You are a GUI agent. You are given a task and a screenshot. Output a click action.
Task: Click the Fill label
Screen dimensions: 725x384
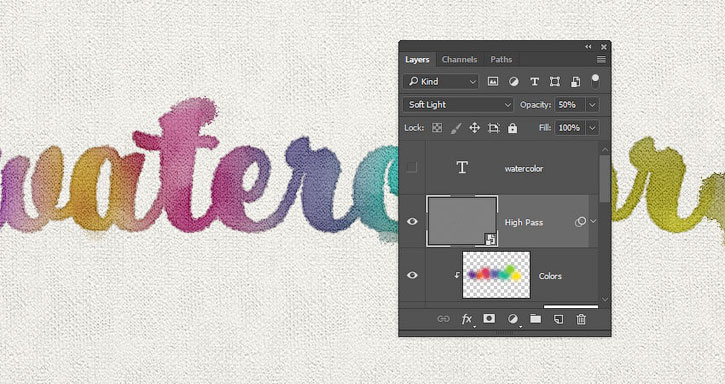[545, 128]
